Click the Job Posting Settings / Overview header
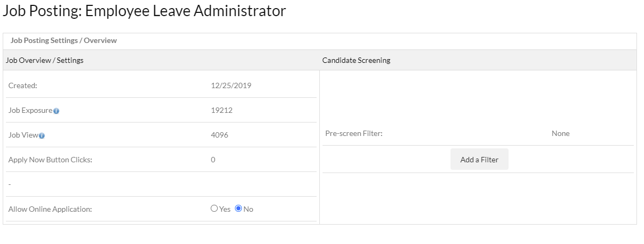The width and height of the screenshot is (644, 244). (x=63, y=40)
